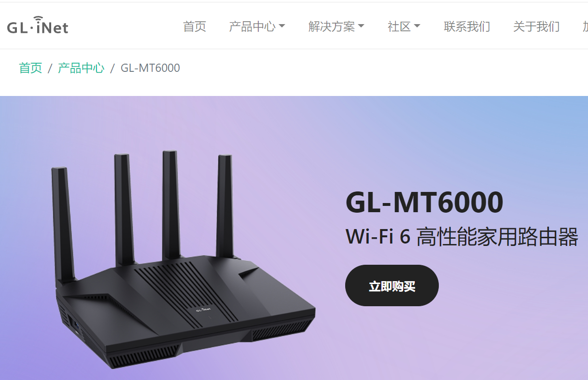Click the GL-MT6000 breadcrumb text

tap(150, 68)
